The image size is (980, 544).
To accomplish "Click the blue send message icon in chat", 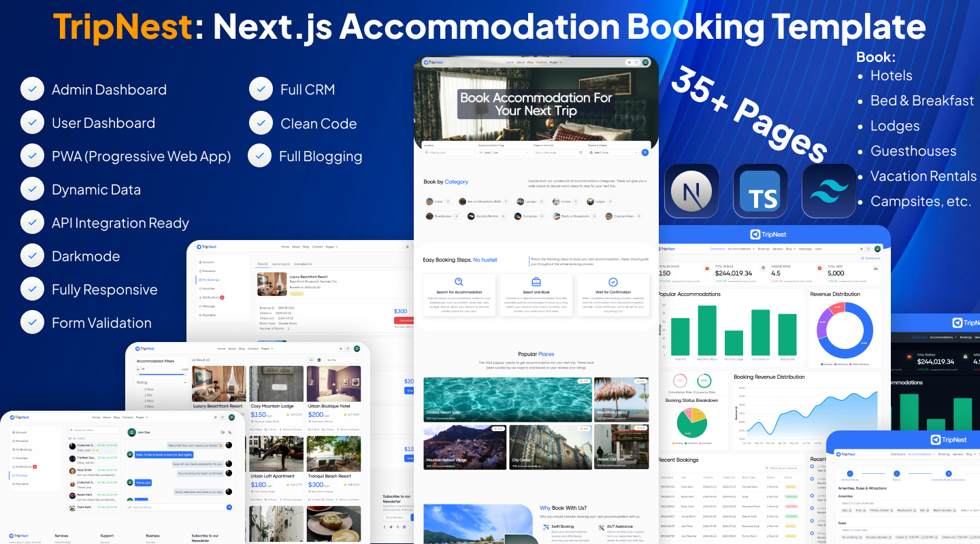I will (x=229, y=507).
